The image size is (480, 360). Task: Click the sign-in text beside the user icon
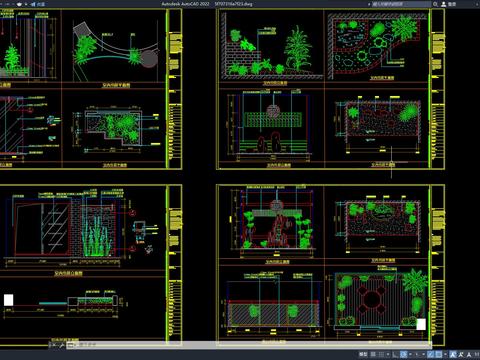(452, 4)
